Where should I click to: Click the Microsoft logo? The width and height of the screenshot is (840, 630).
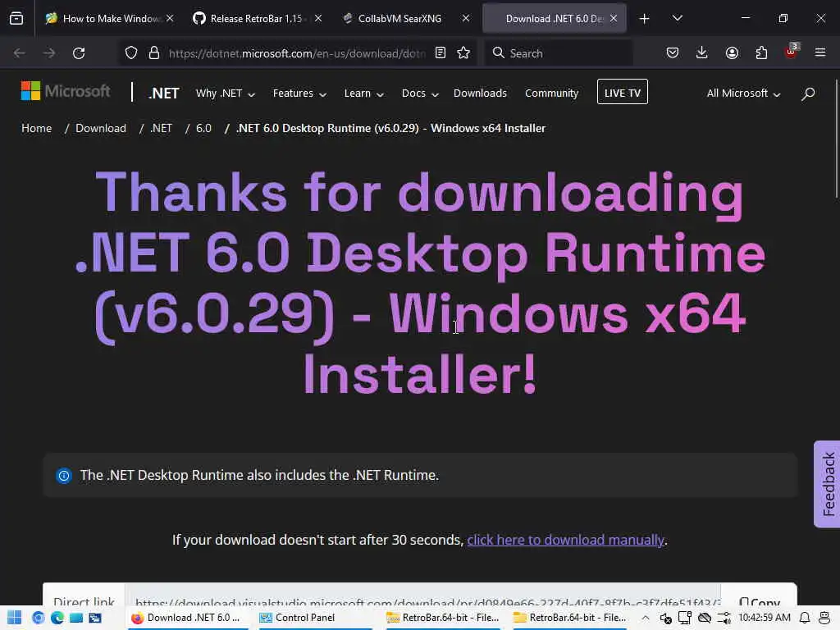[66, 91]
